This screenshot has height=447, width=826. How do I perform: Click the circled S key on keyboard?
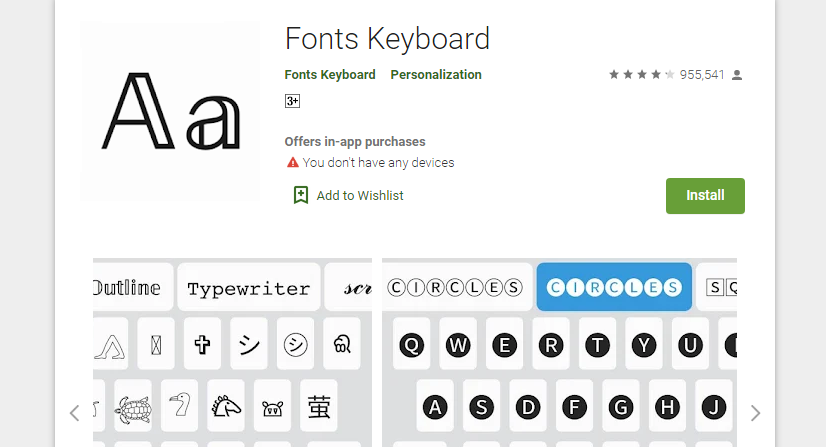click(x=481, y=406)
